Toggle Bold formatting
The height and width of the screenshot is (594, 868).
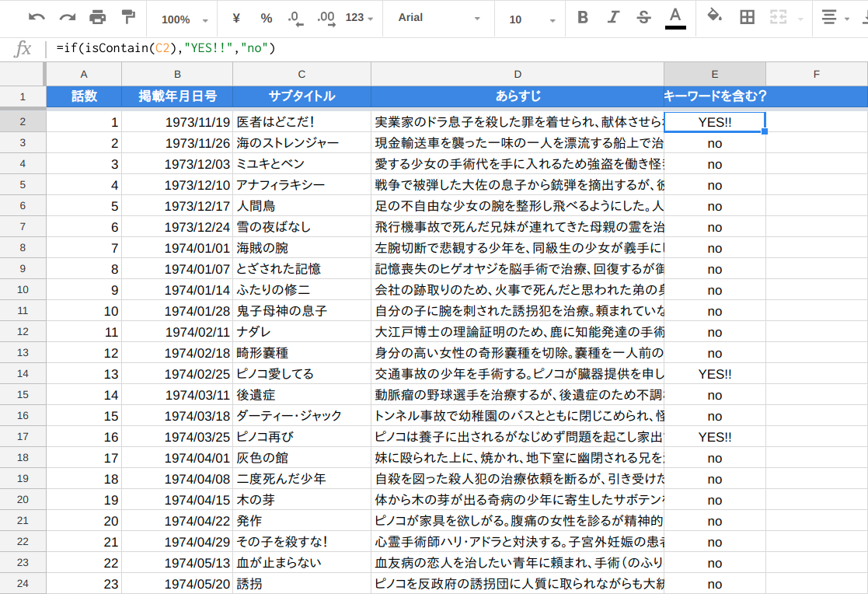pos(582,18)
